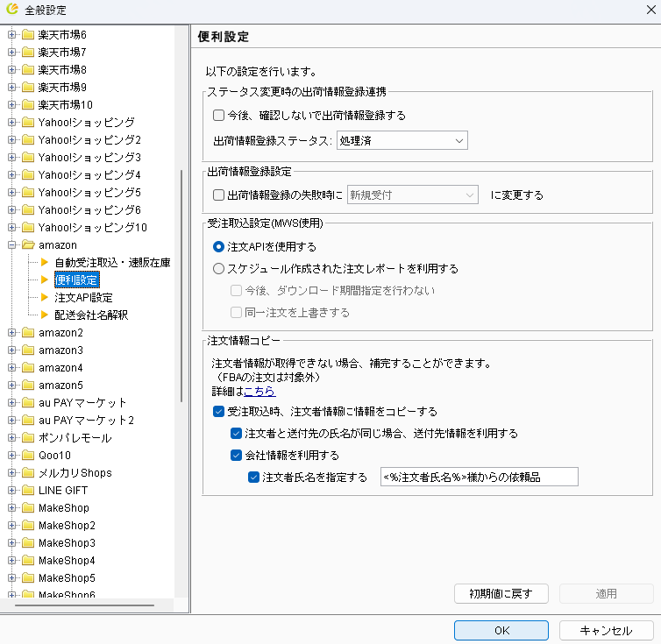Open the こちら details link
The height and width of the screenshot is (644, 661).
[259, 391]
